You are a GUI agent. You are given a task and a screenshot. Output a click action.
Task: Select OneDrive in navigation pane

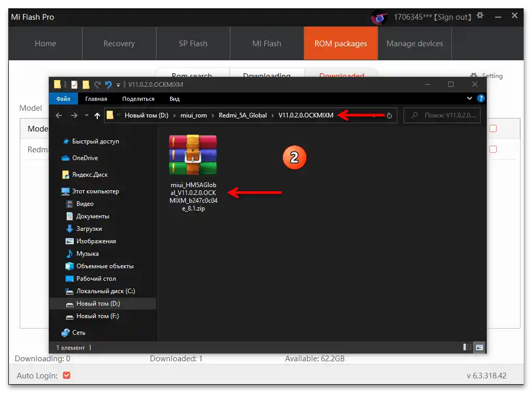(80, 158)
